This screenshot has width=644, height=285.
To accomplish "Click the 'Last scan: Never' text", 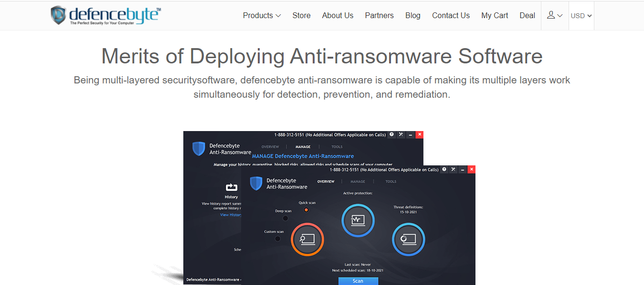I will 358,265.
